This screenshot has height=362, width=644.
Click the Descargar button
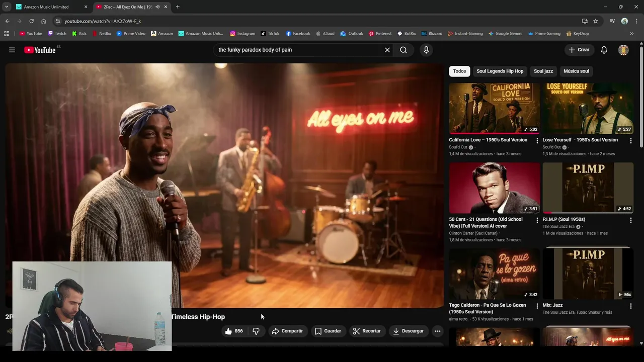point(408,331)
